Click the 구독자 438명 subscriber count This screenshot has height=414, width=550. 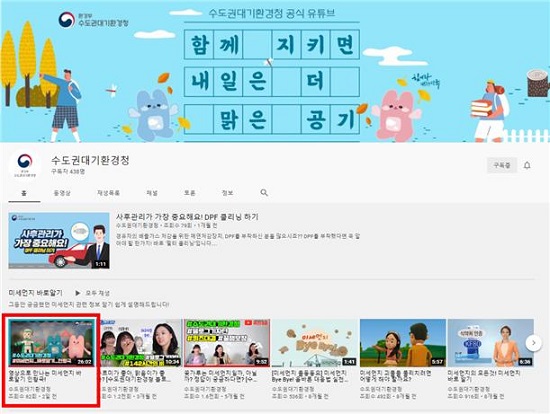[68, 172]
